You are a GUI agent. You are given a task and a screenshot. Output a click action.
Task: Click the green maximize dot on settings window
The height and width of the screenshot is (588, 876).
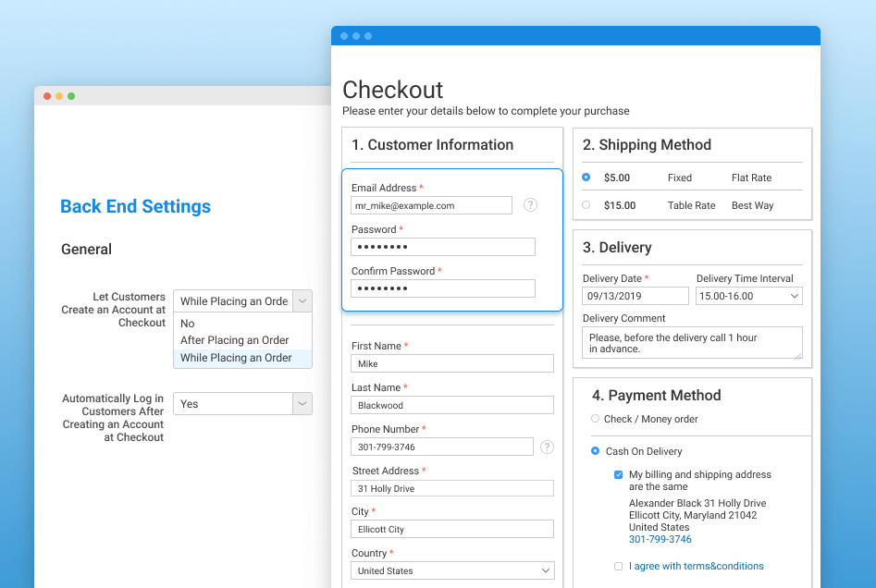pyautogui.click(x=71, y=96)
